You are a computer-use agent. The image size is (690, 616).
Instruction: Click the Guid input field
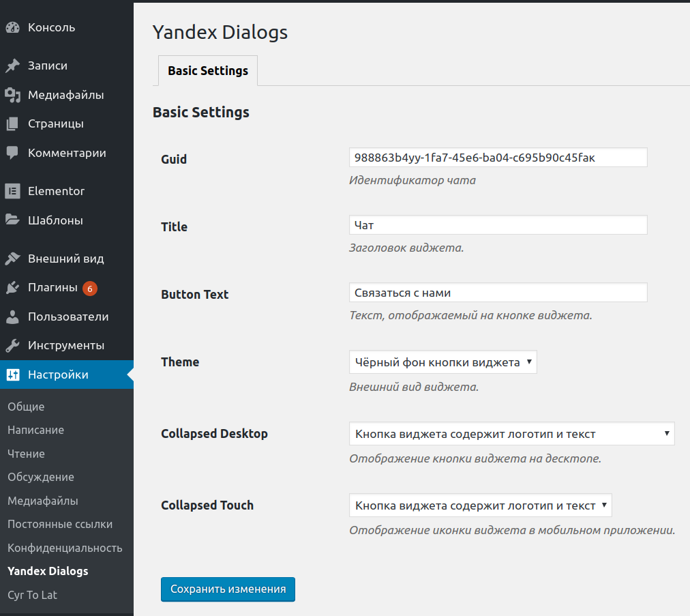click(498, 158)
